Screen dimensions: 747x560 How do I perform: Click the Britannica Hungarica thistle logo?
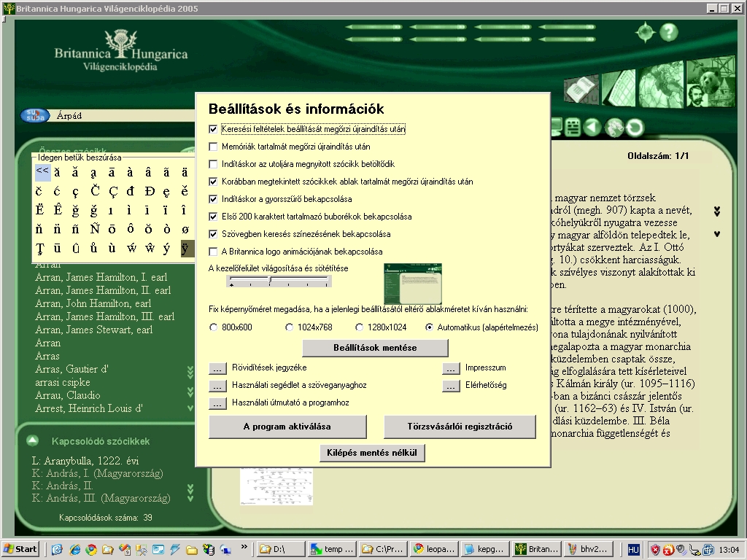(x=121, y=50)
